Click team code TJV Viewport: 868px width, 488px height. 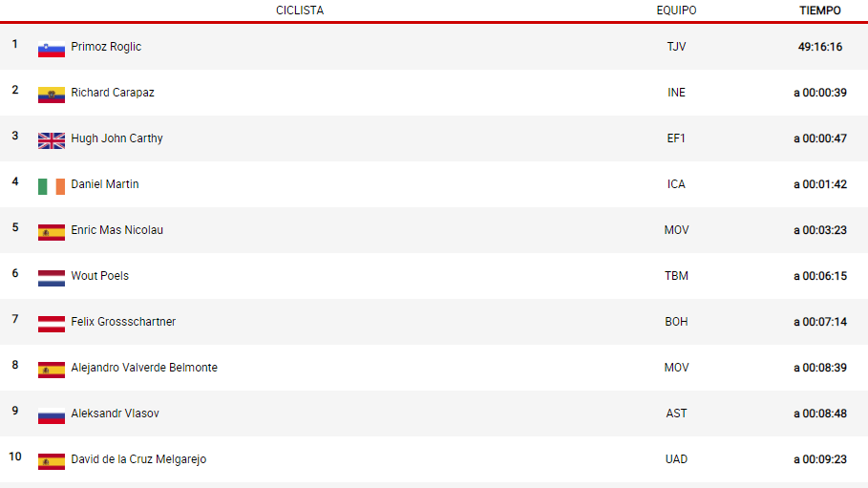(x=676, y=47)
